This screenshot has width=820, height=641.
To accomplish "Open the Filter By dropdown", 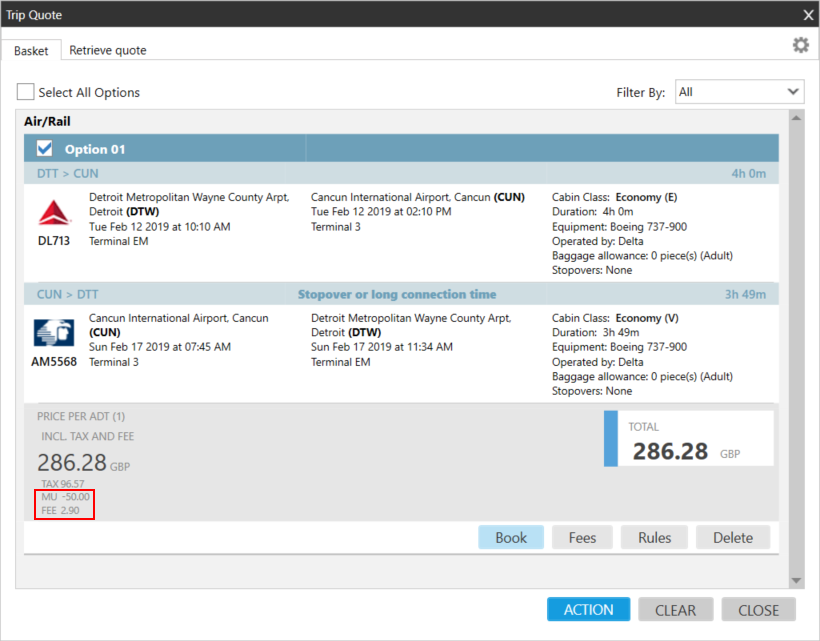I will 740,92.
